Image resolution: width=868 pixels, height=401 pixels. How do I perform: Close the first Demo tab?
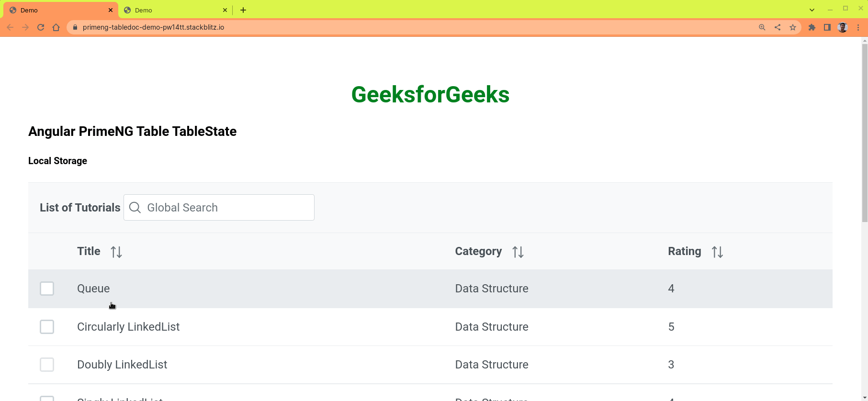[111, 10]
